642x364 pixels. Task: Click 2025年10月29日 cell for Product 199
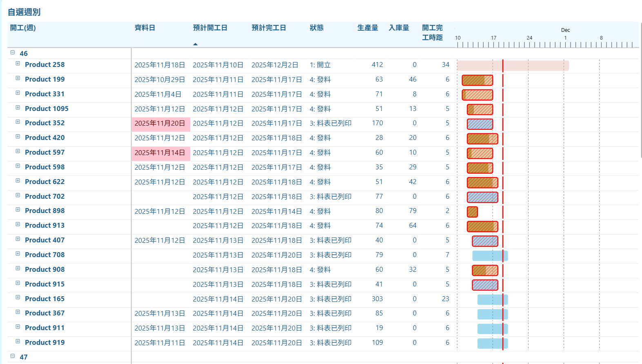tap(160, 80)
